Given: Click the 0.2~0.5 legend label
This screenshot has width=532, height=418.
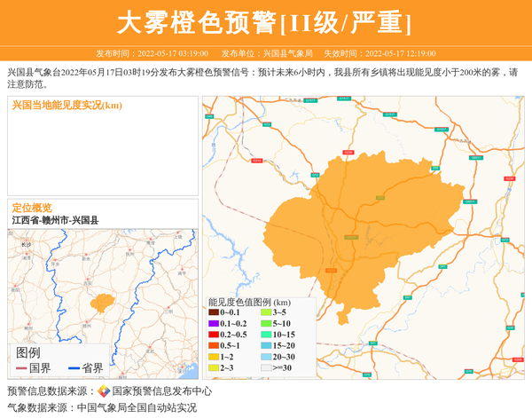Looking at the screenshot, I should [x=233, y=335].
